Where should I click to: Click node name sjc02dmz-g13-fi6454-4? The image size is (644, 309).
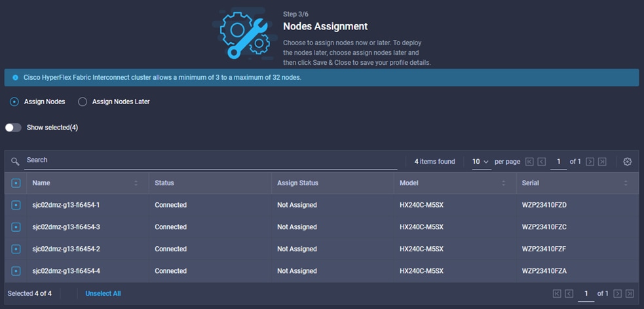66,271
